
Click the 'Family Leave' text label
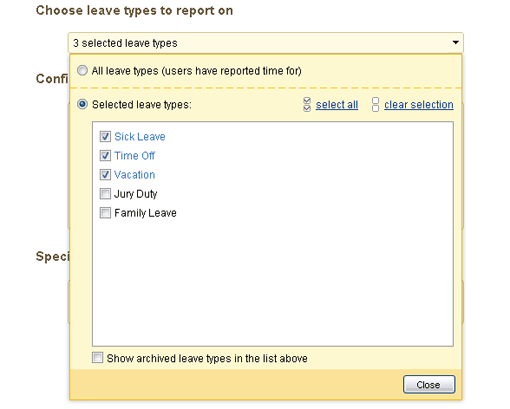(x=145, y=213)
